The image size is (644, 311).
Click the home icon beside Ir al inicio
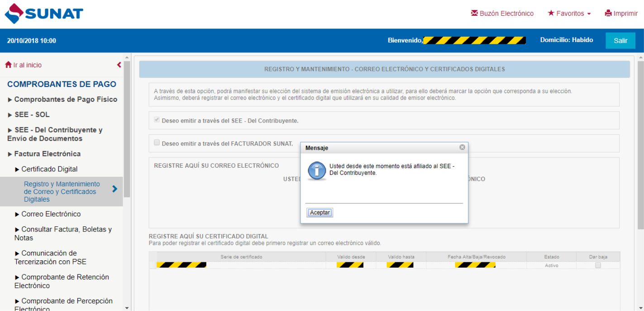pos(8,65)
